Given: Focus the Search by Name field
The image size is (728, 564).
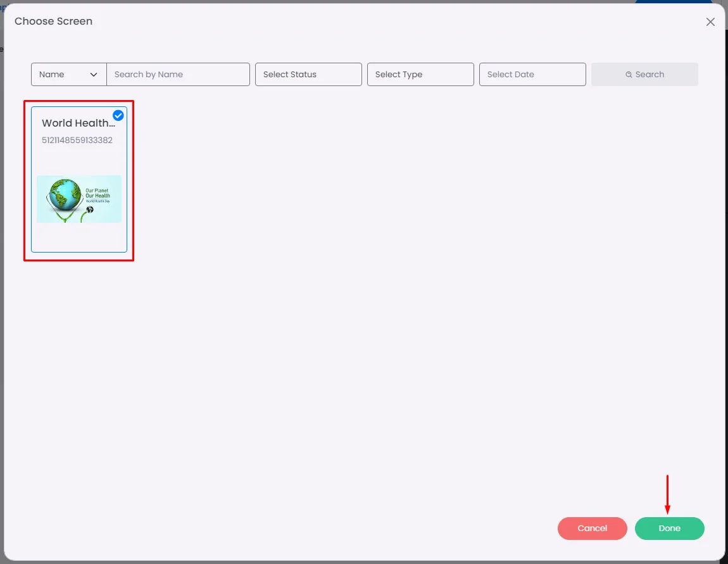Looking at the screenshot, I should [179, 74].
